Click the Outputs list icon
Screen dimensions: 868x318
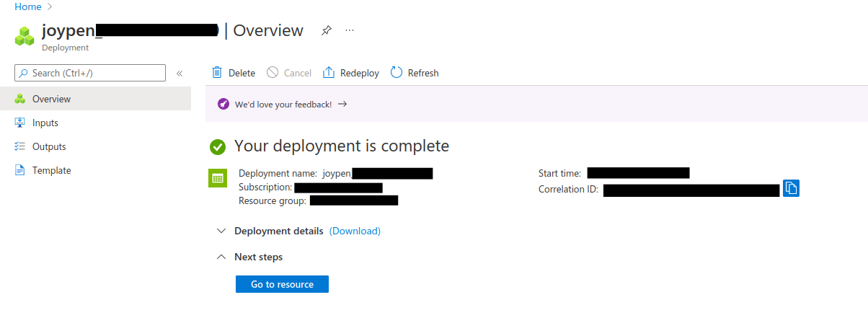click(19, 146)
